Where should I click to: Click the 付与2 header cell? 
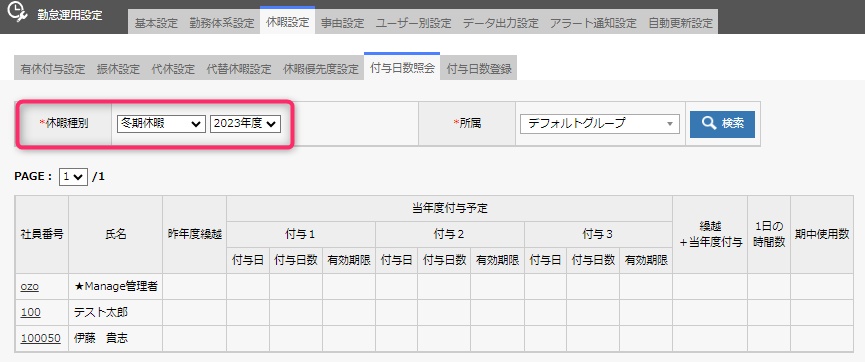450,235
